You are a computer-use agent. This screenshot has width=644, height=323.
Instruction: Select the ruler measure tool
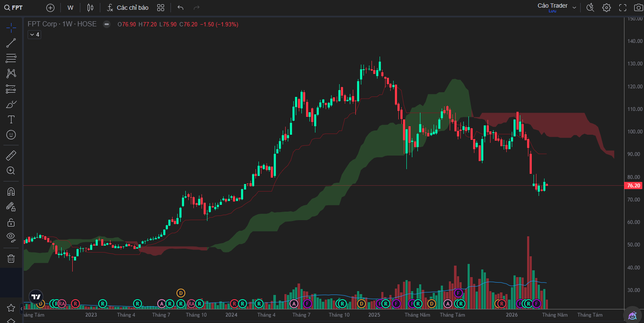click(11, 156)
